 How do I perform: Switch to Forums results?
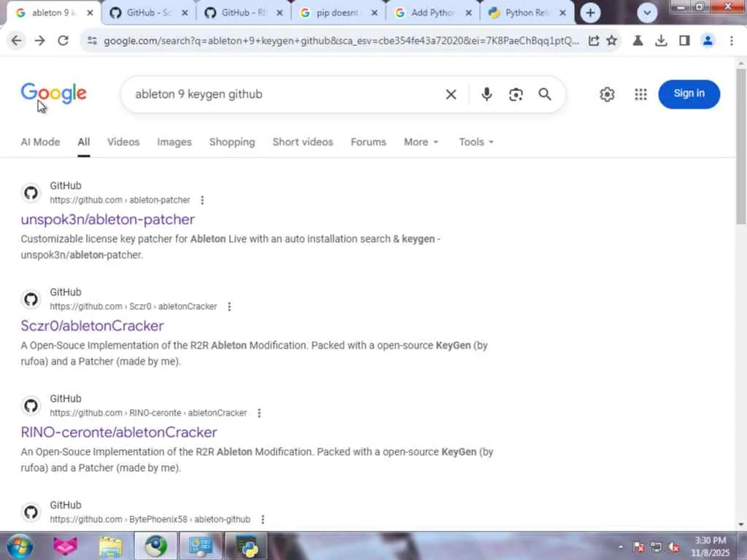[368, 142]
